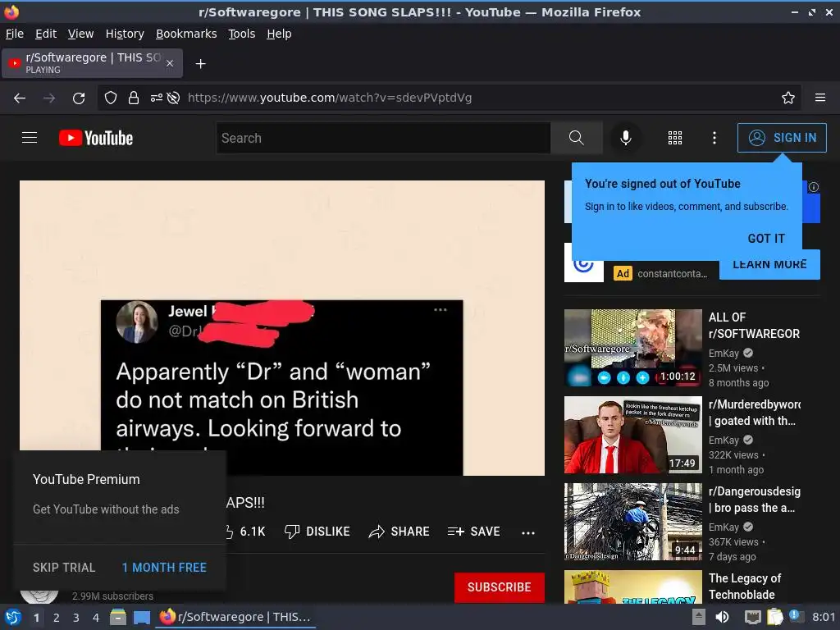
Task: Close the r/Softwaregore tab
Action: click(169, 63)
